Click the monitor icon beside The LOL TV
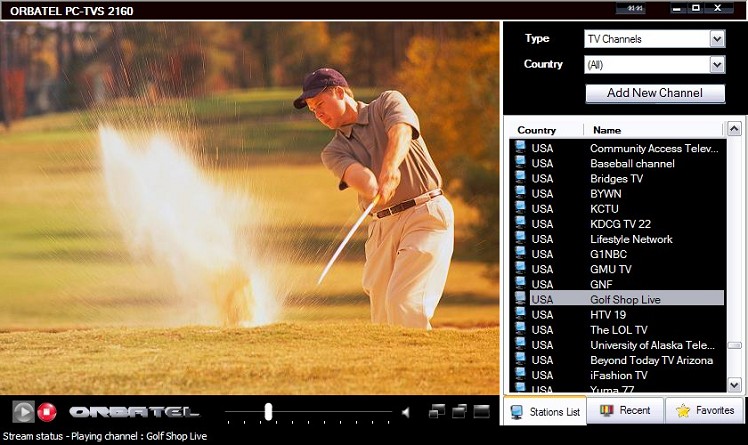 520,329
